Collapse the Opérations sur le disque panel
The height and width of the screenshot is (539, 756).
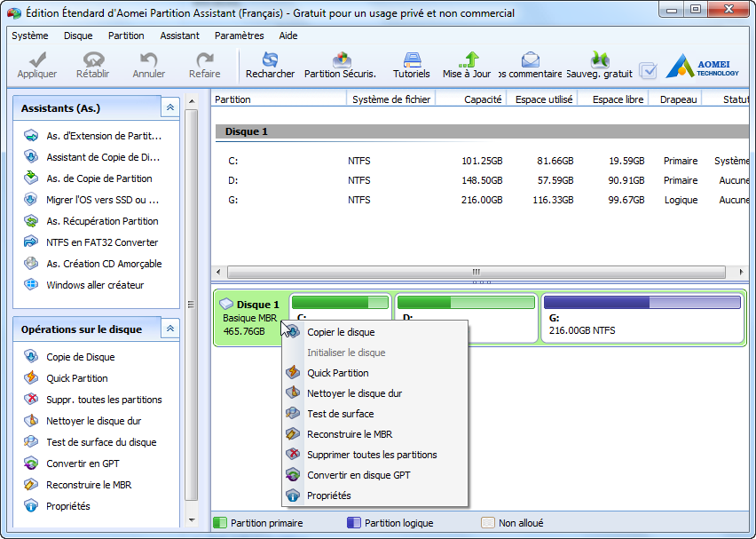click(170, 329)
